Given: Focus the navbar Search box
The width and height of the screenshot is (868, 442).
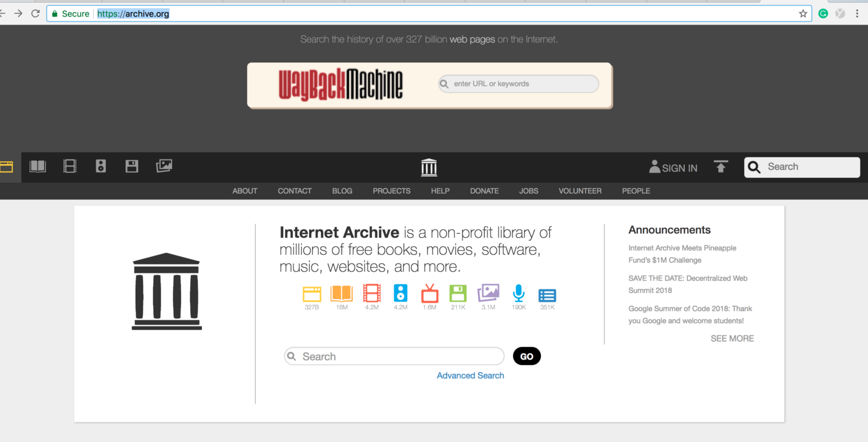Looking at the screenshot, I should [802, 167].
